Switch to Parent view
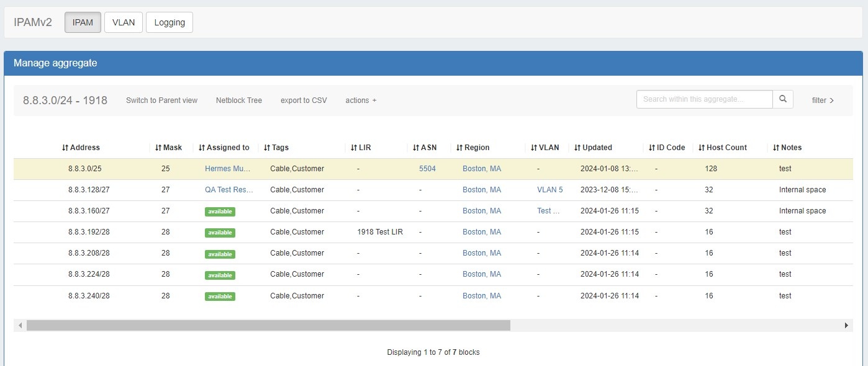Screen dimensions: 868x366 [161, 100]
